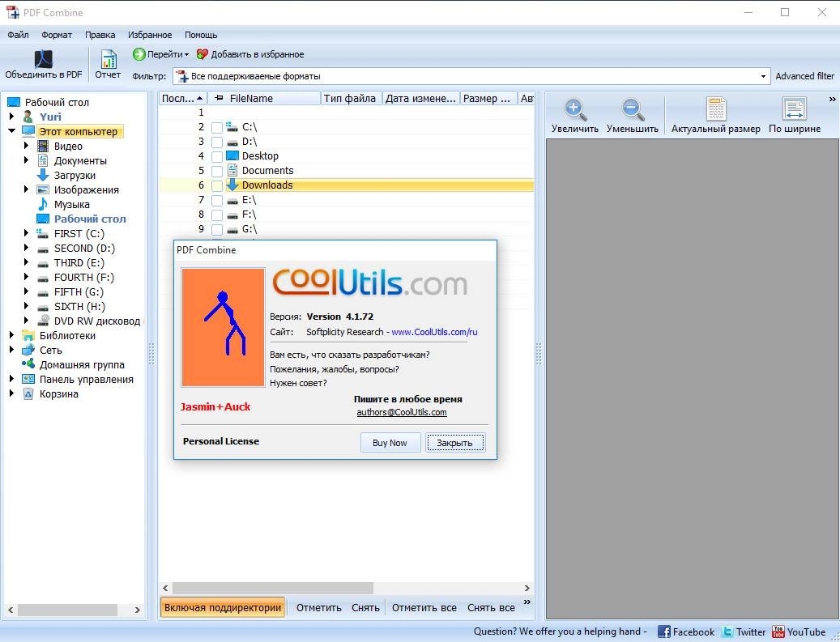
Task: Collapse Этот компьютер tree node
Action: [x=12, y=130]
